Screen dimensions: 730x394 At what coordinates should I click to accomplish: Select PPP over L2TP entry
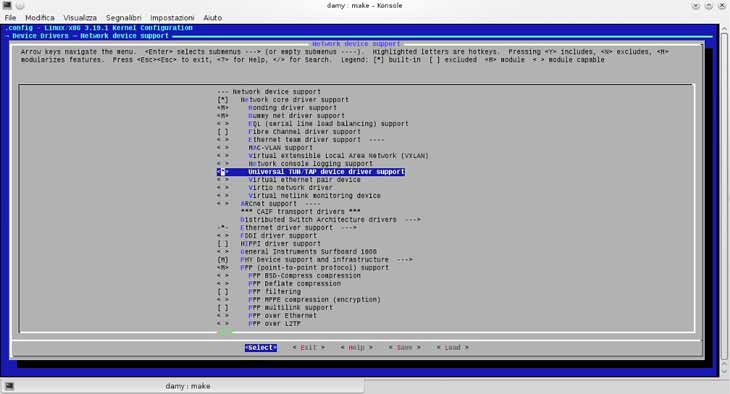[274, 324]
